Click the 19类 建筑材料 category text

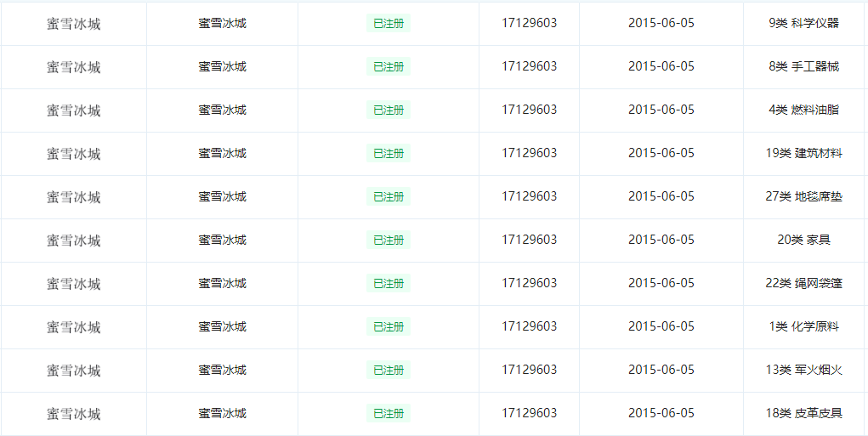click(803, 153)
